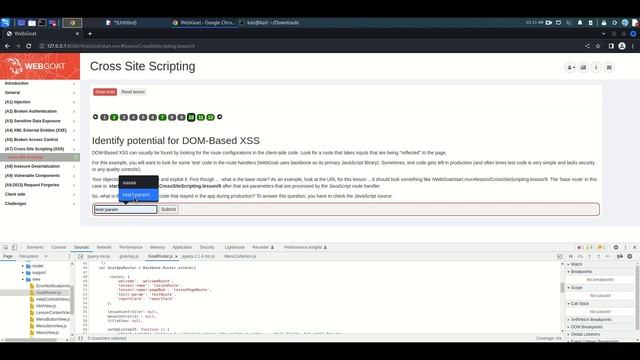Open the MenuCollection.js file tab
This screenshot has width=640, height=360.
click(240, 256)
